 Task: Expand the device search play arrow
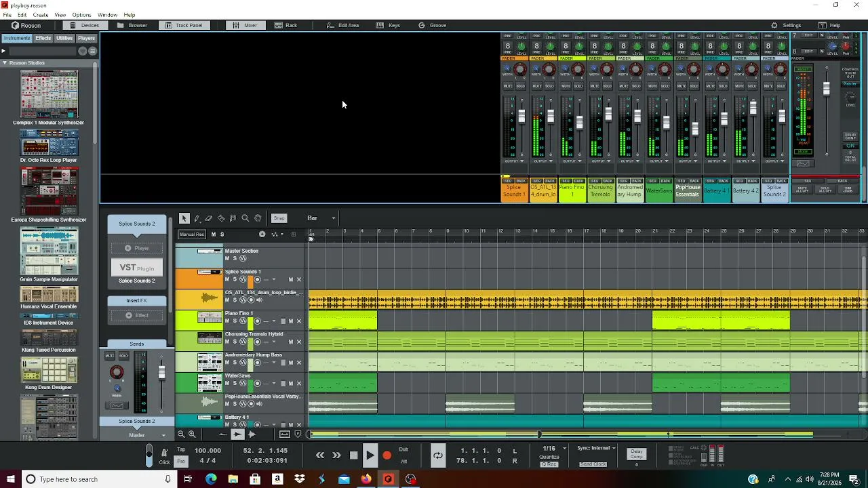3,51
